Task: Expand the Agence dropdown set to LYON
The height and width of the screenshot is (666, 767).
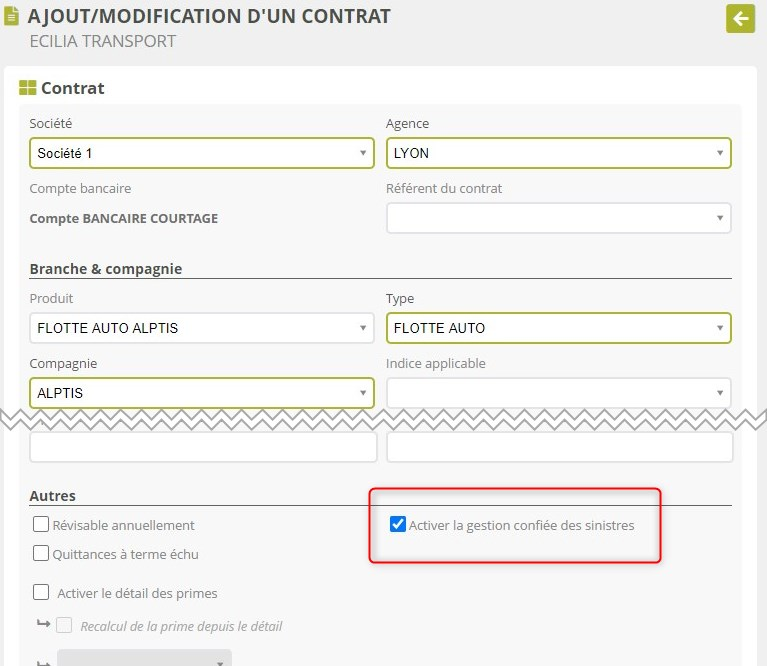Action: [x=558, y=153]
